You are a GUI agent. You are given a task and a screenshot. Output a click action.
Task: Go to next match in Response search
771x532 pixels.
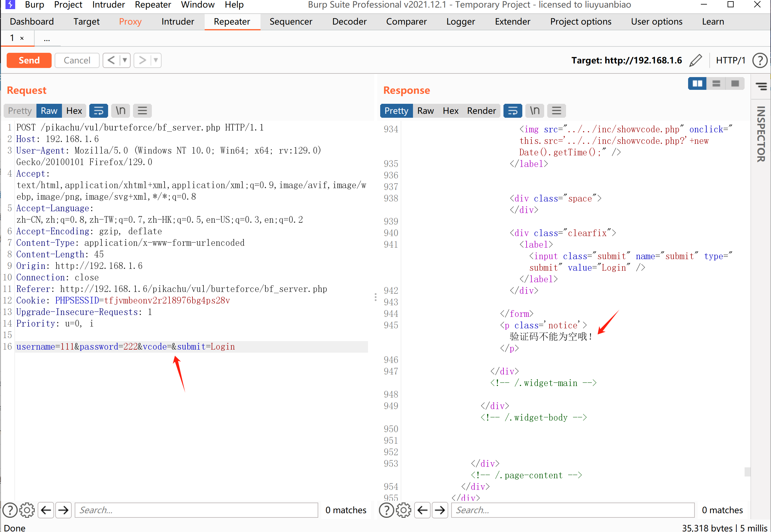[x=440, y=510]
